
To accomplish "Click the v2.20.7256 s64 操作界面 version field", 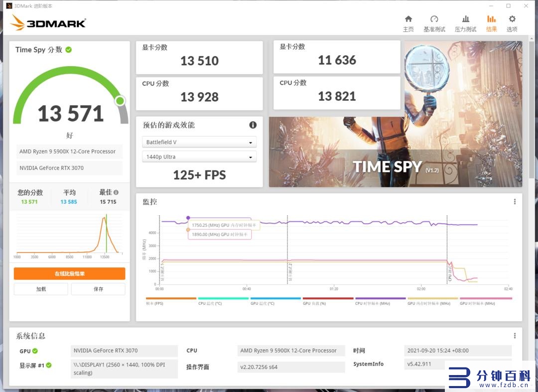I will (291, 367).
